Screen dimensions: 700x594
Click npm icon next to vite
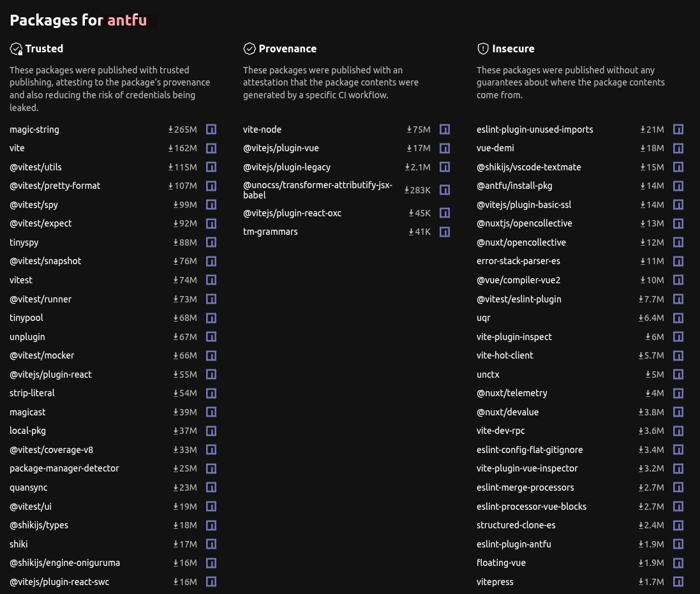point(211,148)
